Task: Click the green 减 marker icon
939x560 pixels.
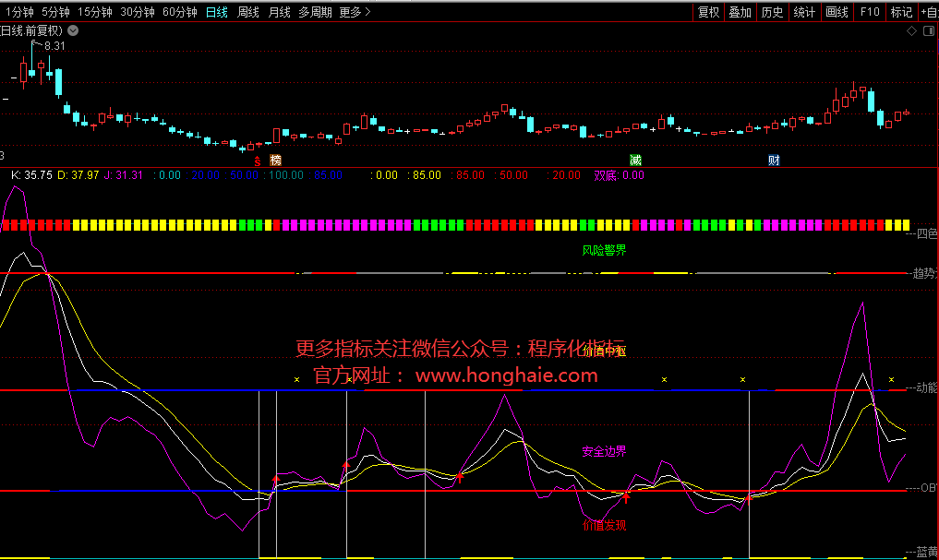Action: [635, 161]
